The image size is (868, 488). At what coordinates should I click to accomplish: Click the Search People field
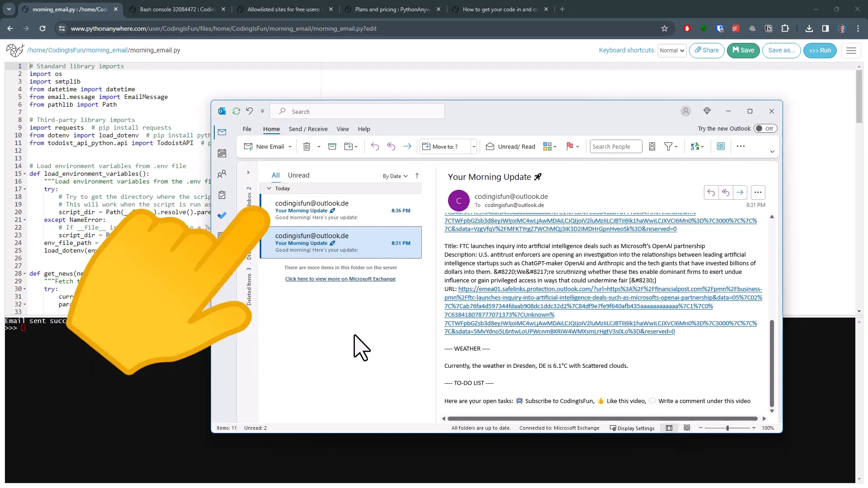(616, 146)
